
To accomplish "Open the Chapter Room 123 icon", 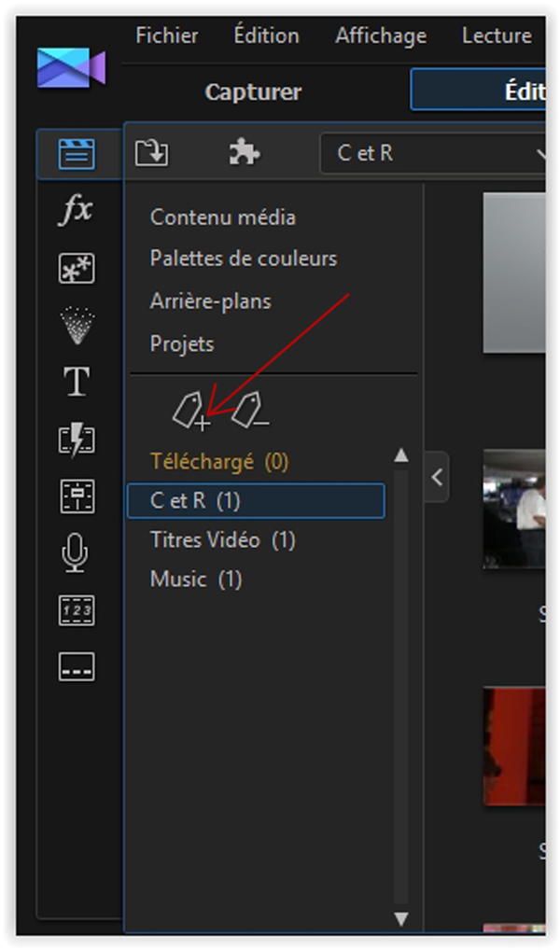I will click(77, 610).
